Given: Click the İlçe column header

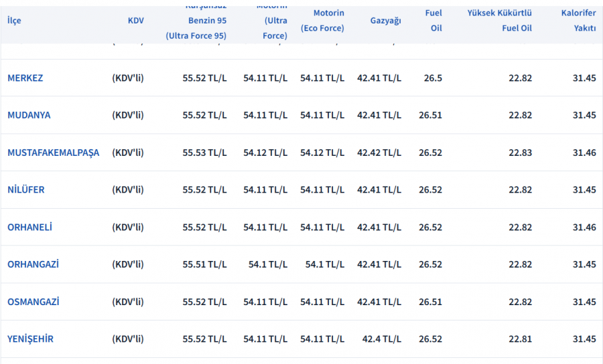Looking at the screenshot, I should (14, 21).
